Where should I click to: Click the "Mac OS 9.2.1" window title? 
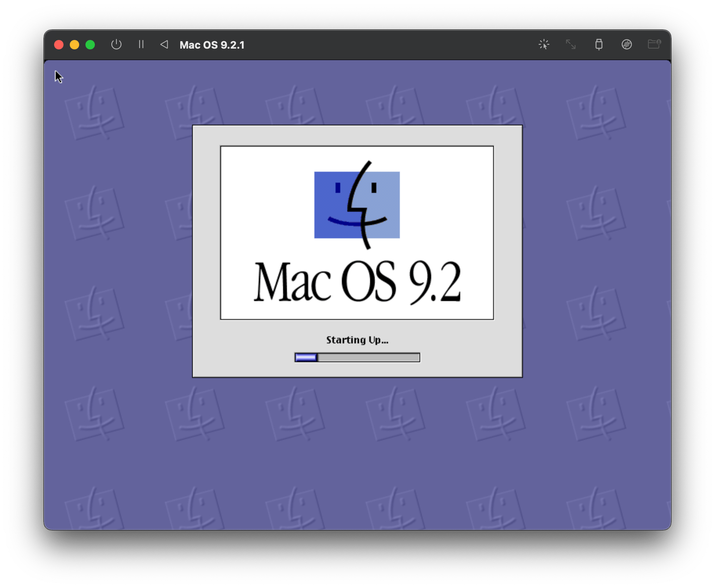click(212, 45)
